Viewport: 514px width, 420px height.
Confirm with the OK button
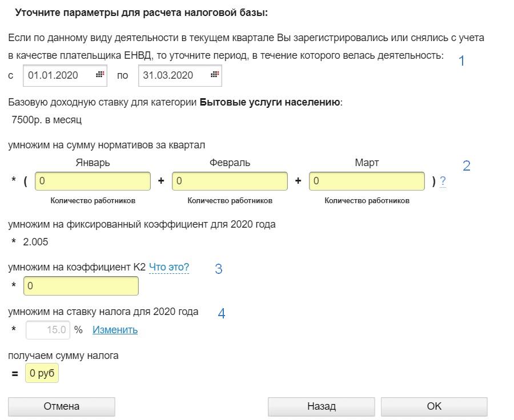point(434,406)
